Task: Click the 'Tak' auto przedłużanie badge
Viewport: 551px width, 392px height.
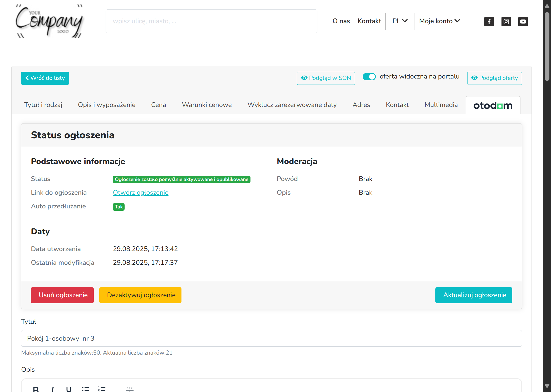Action: pyautogui.click(x=119, y=207)
